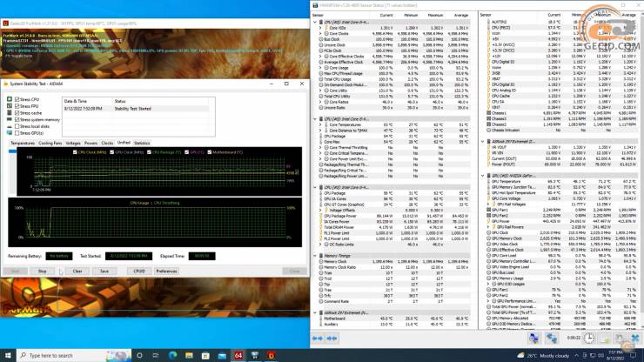Expand the OC Ratio Limits row
The image size is (644, 362).
[320, 245]
